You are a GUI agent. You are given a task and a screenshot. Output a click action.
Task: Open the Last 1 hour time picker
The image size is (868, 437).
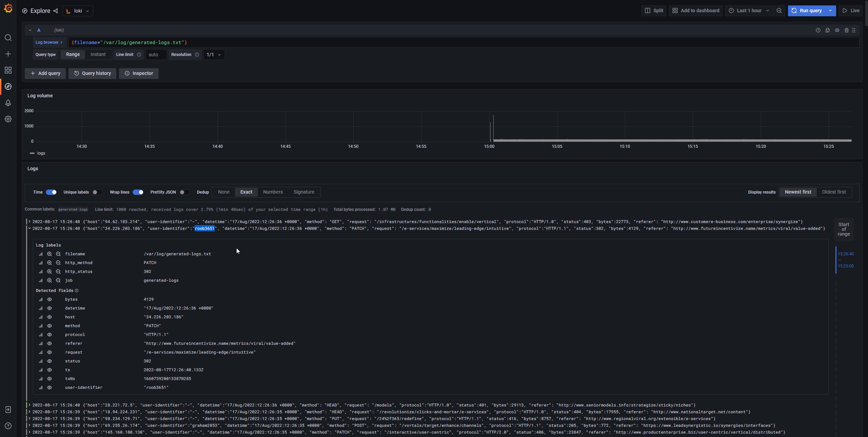click(x=749, y=11)
